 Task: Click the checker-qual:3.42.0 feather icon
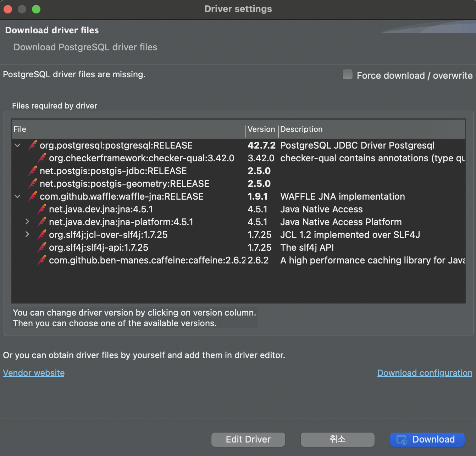[42, 158]
